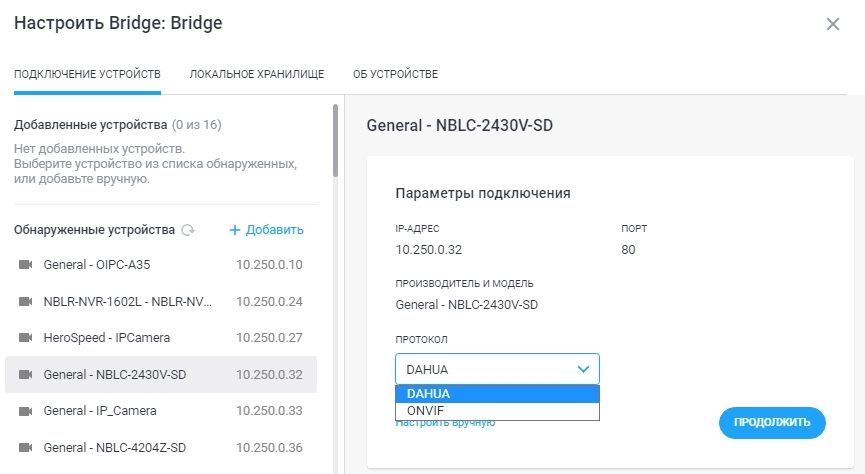865x474 pixels.
Task: Switch to Локальное хранилище tab
Action: coord(257,74)
